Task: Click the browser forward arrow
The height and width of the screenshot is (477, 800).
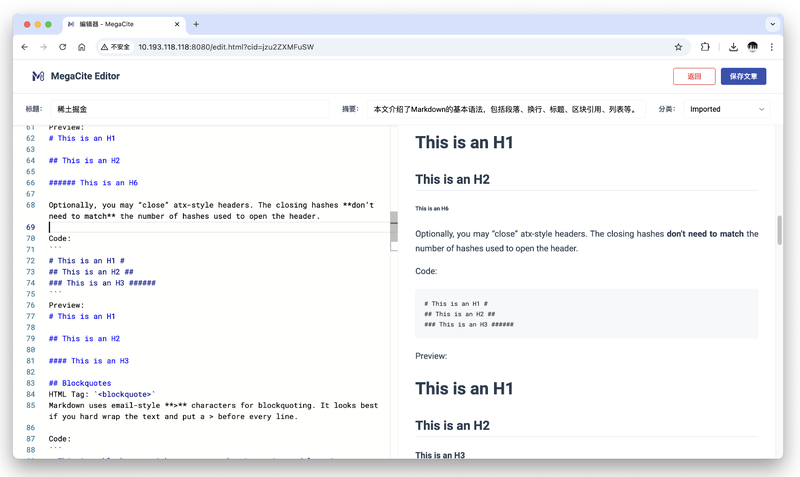Action: point(43,47)
